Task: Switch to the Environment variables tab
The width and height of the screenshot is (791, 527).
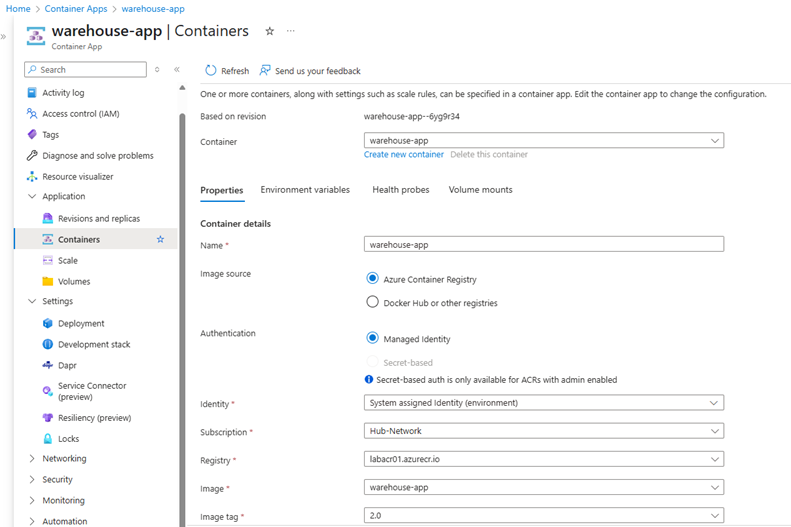Action: tap(305, 190)
